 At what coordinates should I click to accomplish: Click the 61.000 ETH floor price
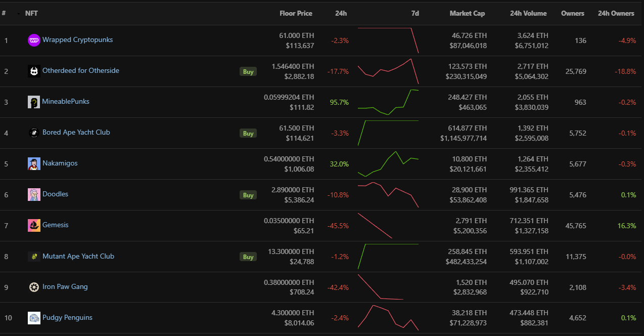(x=296, y=35)
